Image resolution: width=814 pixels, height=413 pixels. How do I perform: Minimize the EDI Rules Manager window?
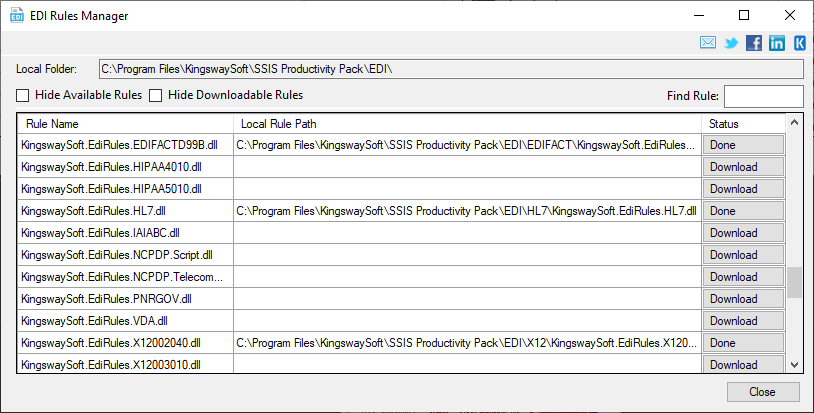coord(699,15)
